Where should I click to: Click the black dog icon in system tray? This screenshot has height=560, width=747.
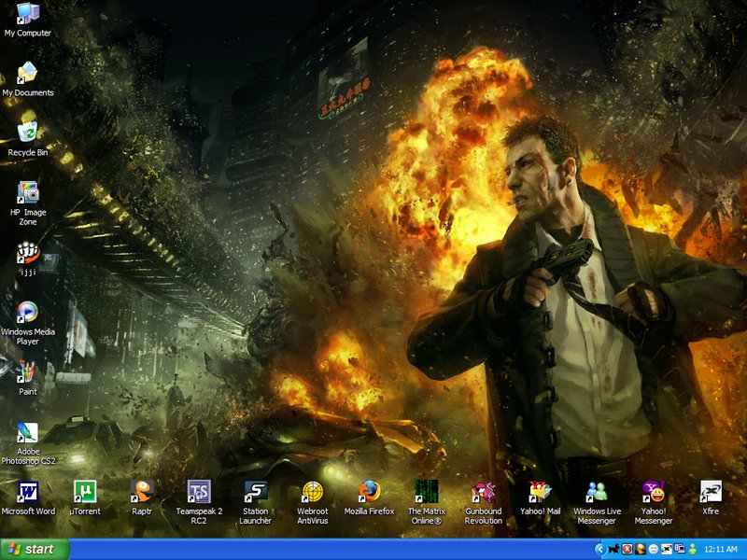614,550
